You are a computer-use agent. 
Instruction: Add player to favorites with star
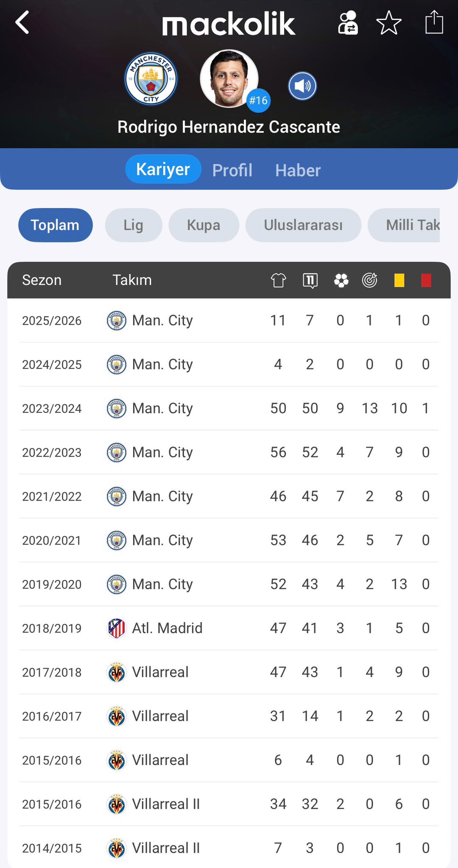tap(388, 22)
